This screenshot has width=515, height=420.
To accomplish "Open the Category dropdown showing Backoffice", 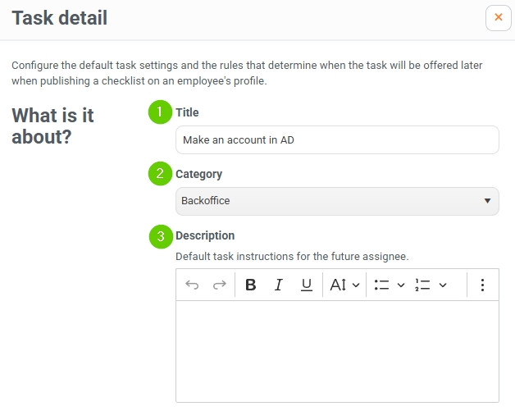I will (337, 201).
